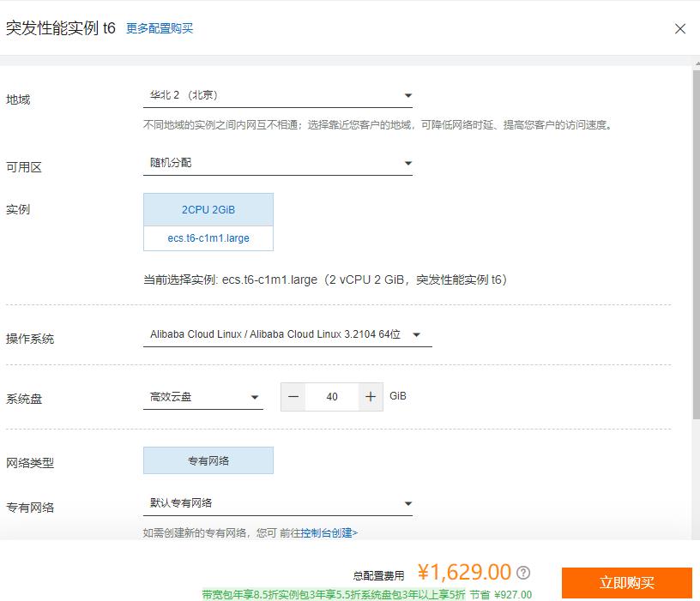Open the 默认专有网络 VPC dropdown
700x601 pixels.
click(278, 503)
